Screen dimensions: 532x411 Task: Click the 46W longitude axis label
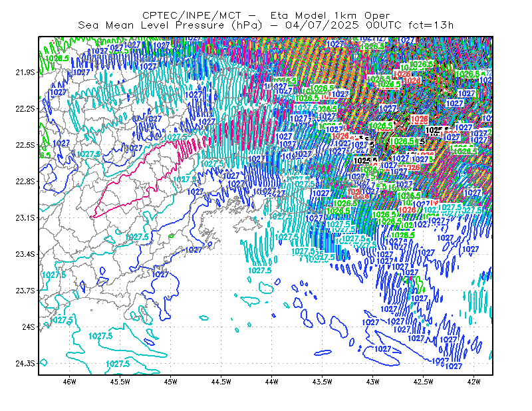click(70, 382)
